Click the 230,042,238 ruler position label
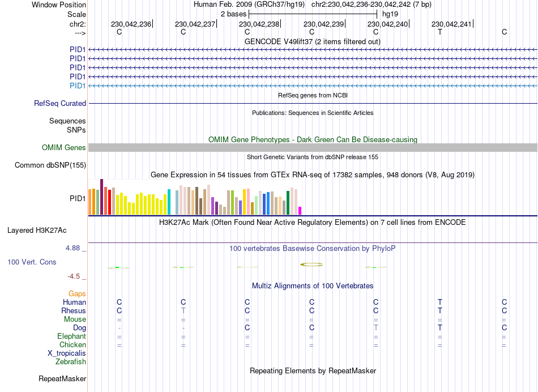 pyautogui.click(x=259, y=24)
